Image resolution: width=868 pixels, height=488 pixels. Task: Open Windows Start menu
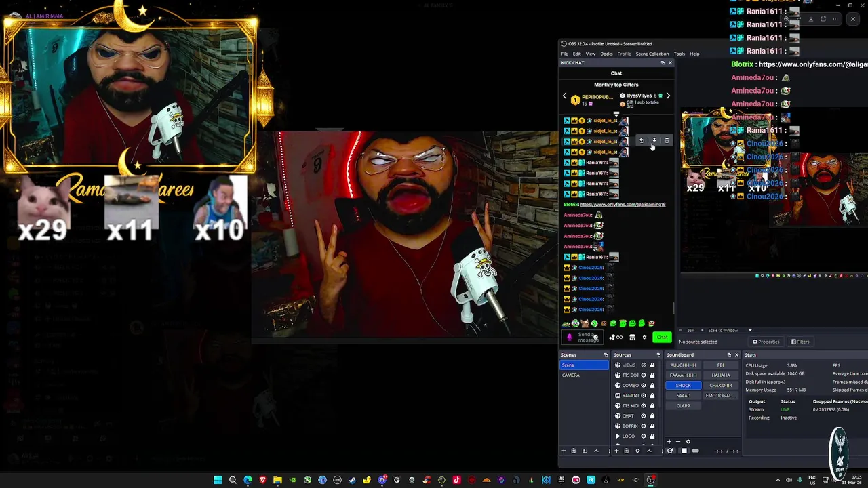coord(218,480)
